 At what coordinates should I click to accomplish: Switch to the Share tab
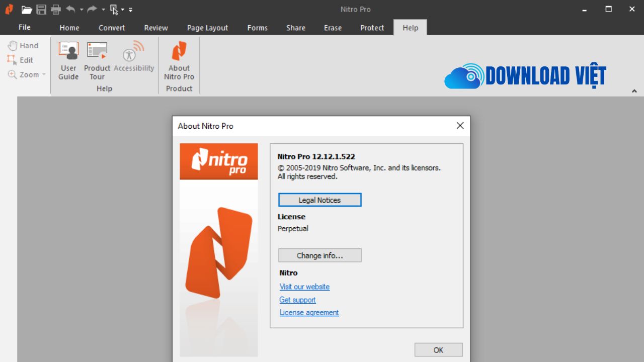(x=296, y=28)
